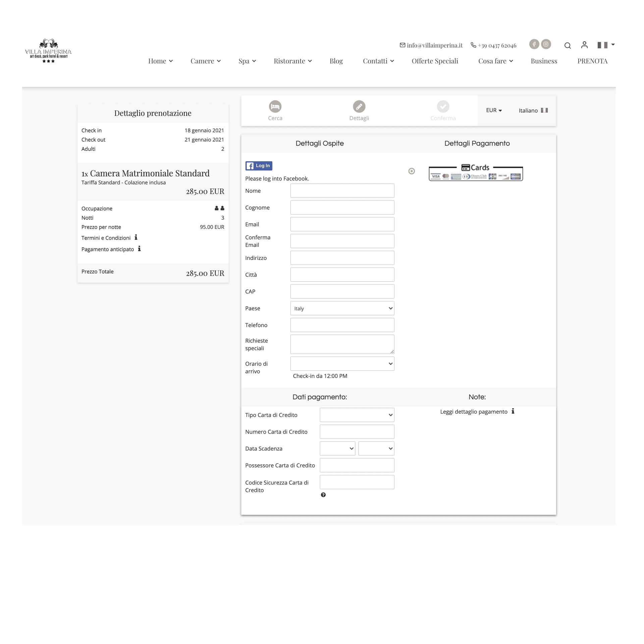The width and height of the screenshot is (644, 644).
Task: Open the Paese country dropdown
Action: coord(342,308)
